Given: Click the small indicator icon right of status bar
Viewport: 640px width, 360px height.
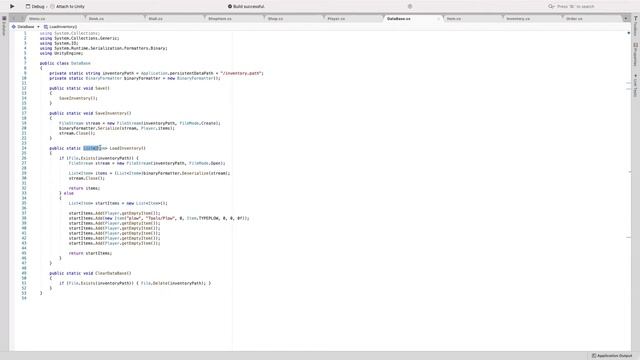Looking at the screenshot, I should [x=410, y=7].
